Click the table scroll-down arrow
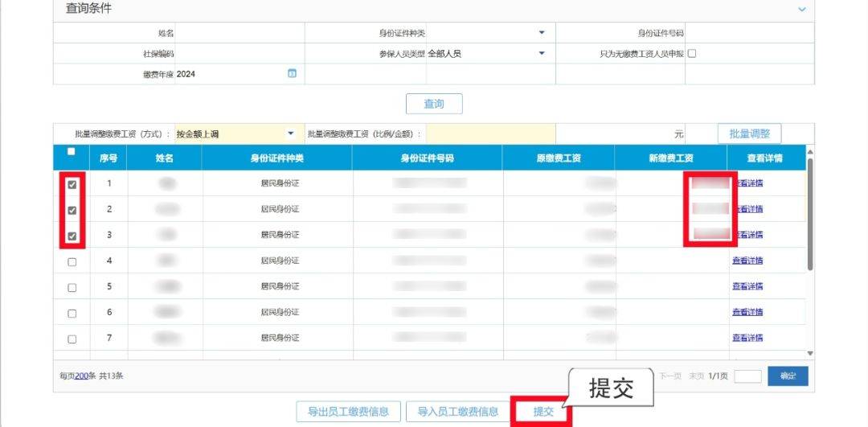 810,353
